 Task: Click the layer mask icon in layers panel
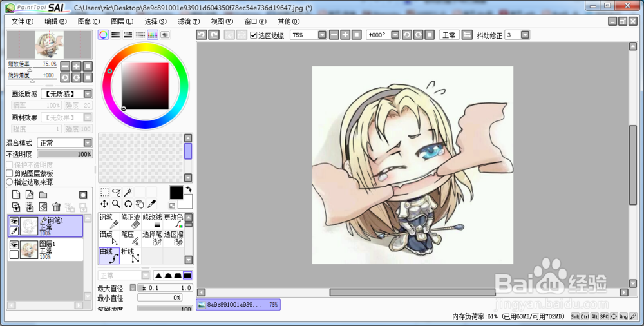[83, 195]
